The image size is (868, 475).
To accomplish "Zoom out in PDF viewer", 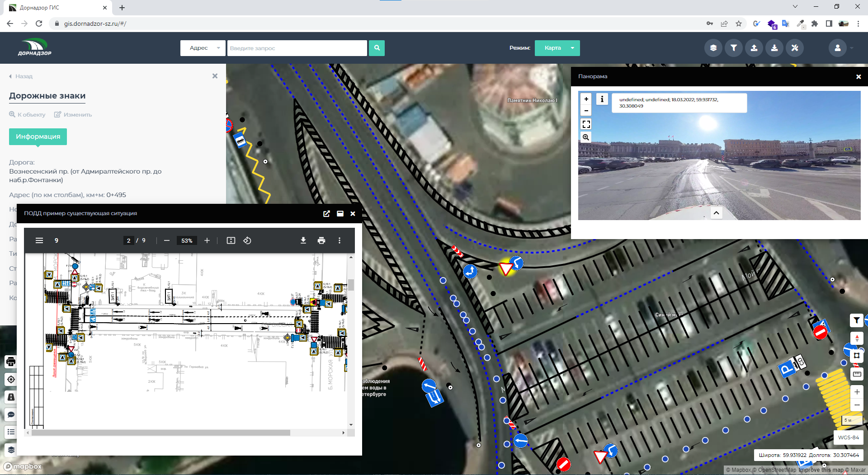I will point(167,240).
